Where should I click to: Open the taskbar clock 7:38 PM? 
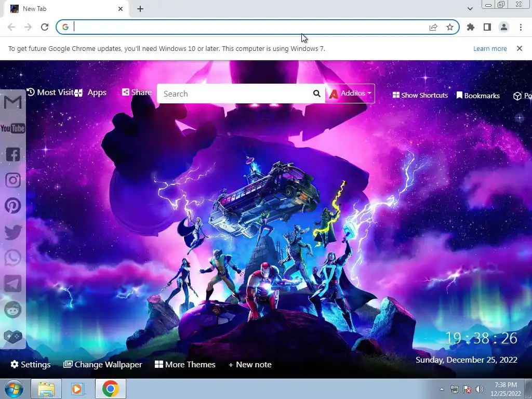tap(506, 389)
